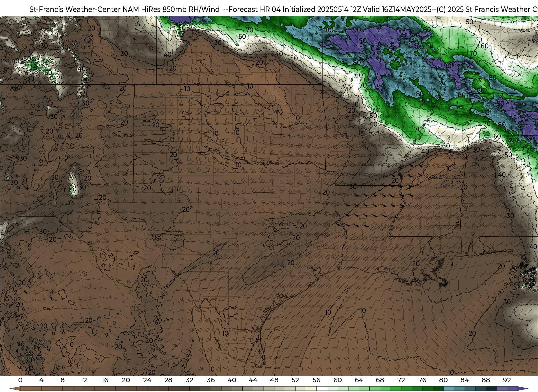Click the '64' tick label on color scale
The image size is (538, 392).
[359, 380]
